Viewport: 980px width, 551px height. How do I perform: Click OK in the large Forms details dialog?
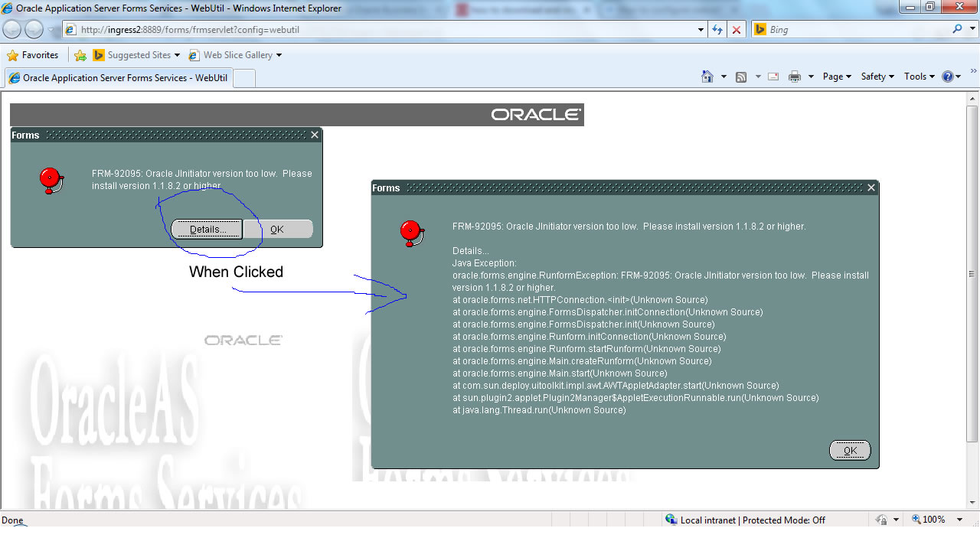point(850,451)
